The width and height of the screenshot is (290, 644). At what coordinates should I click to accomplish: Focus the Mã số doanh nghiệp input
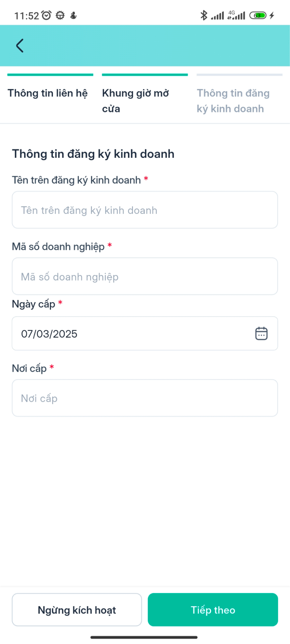145,276
